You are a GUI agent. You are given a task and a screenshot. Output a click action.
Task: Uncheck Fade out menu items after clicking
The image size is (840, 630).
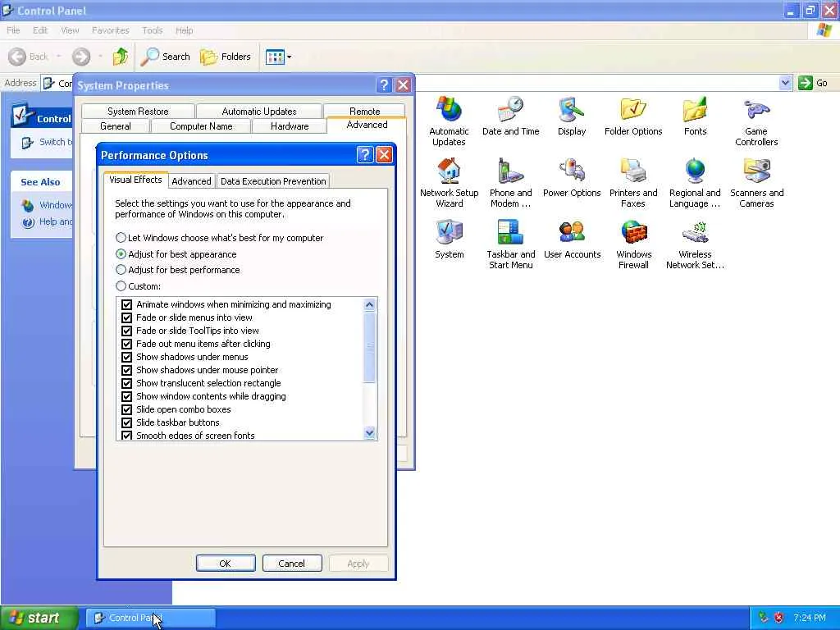coord(127,344)
